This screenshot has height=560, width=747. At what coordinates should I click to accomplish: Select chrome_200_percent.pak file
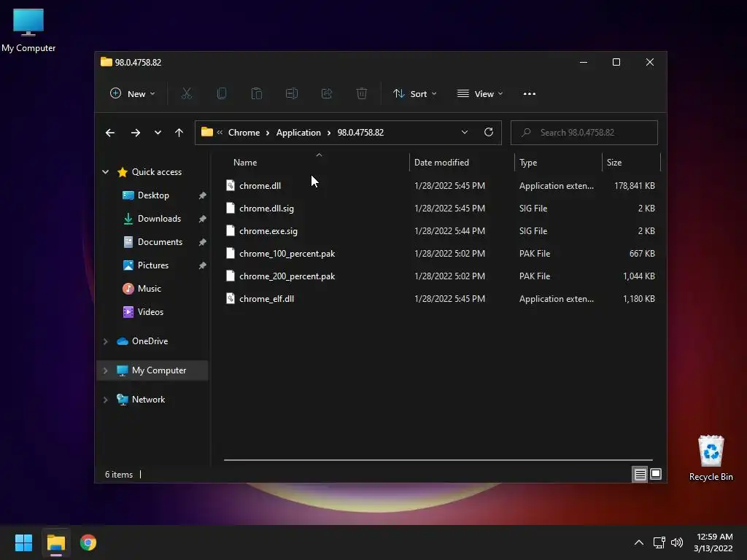[x=439, y=276]
